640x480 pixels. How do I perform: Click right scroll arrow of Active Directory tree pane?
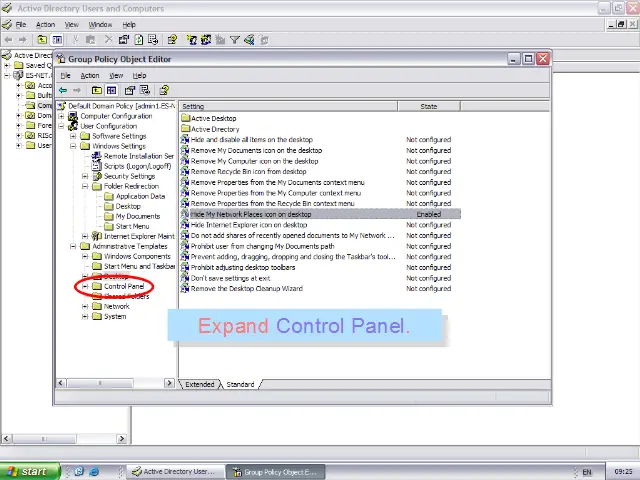click(122, 439)
